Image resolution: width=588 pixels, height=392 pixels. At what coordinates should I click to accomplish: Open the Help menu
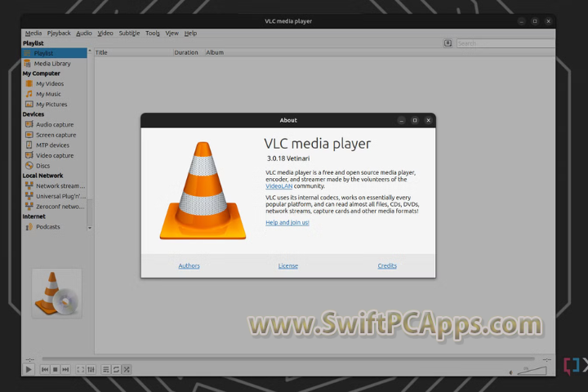(x=190, y=33)
